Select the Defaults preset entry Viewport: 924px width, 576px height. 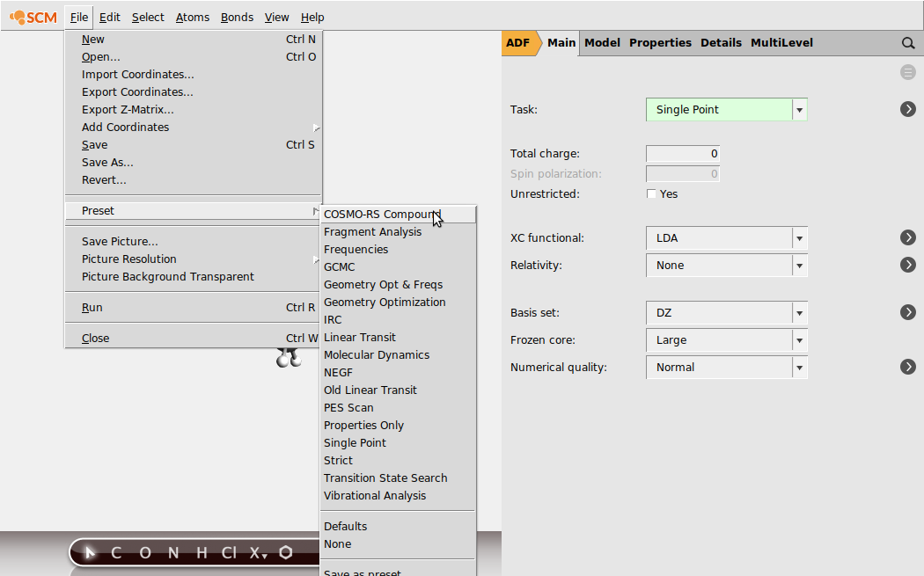click(x=398, y=527)
